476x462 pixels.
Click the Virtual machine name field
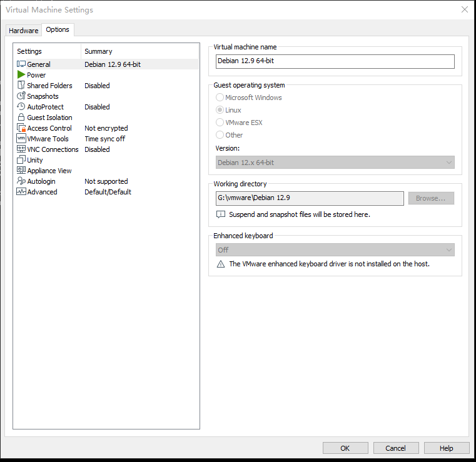click(x=335, y=61)
